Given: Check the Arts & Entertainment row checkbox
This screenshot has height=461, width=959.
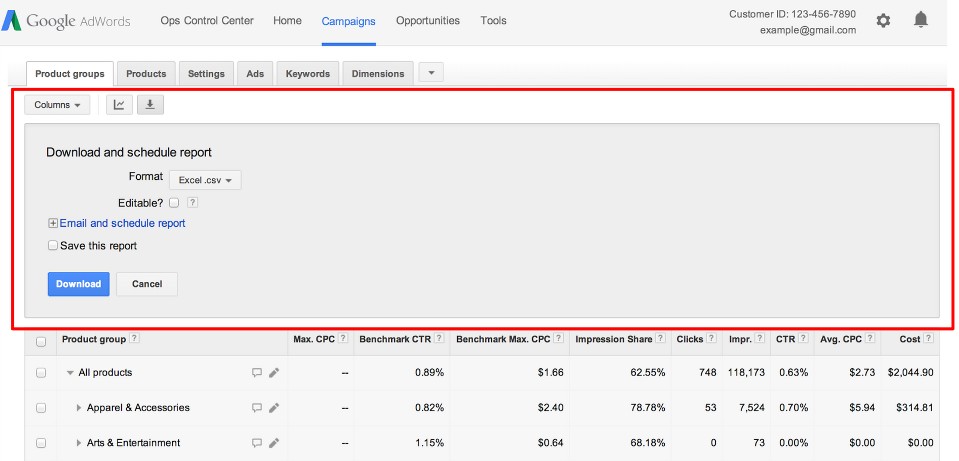Looking at the screenshot, I should 41,443.
